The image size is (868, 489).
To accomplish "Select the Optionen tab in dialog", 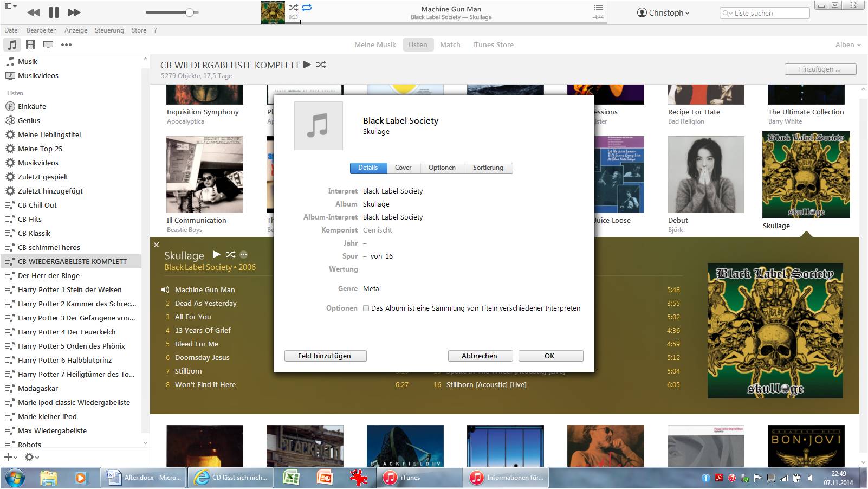I will coord(442,168).
